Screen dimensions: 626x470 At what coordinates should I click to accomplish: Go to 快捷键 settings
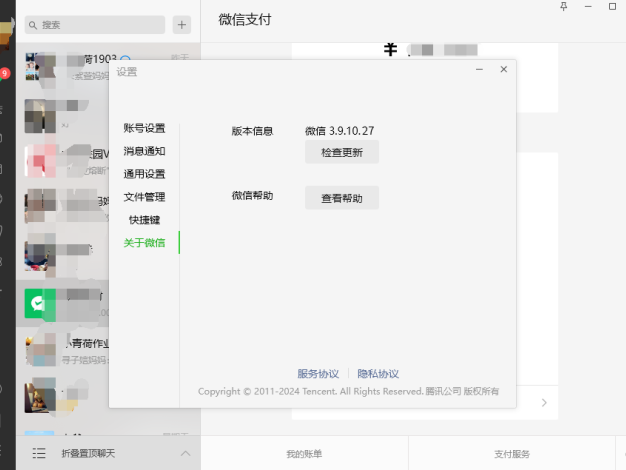coord(144,220)
